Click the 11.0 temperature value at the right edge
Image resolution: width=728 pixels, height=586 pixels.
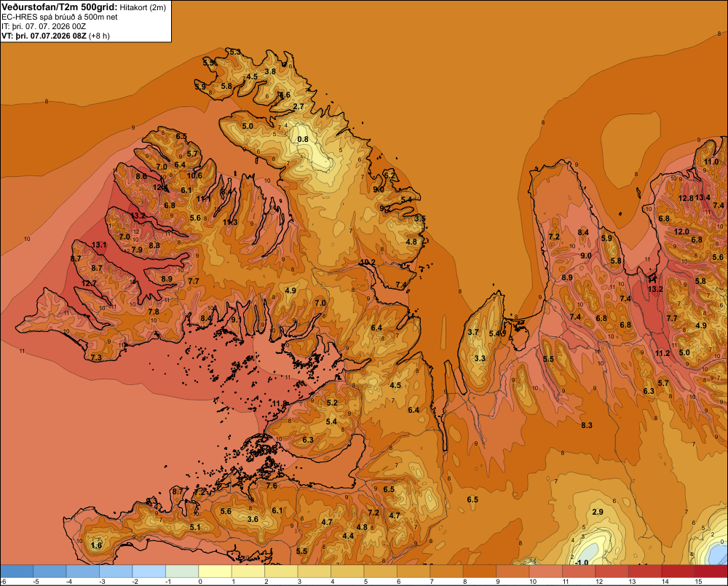click(711, 162)
